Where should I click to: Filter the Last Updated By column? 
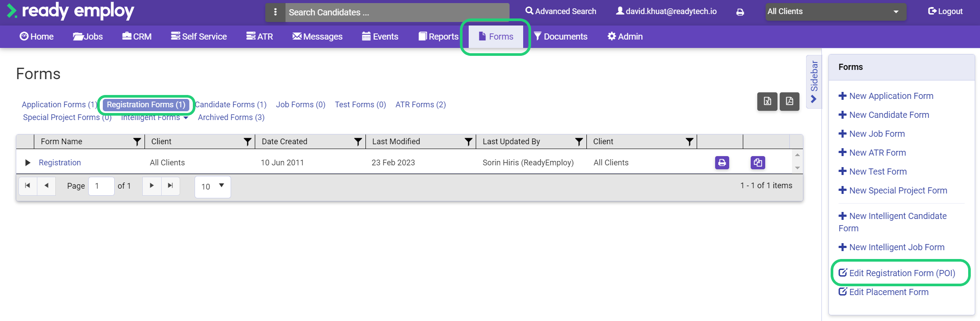[579, 142]
